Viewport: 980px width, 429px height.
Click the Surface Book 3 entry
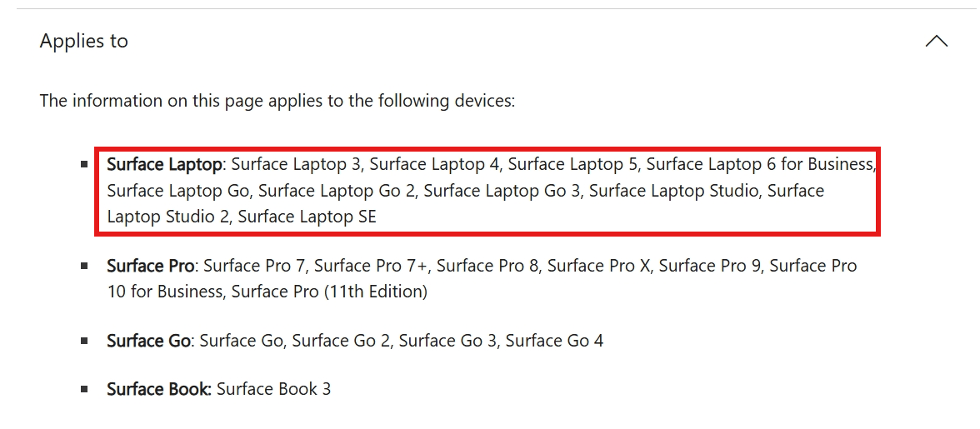[x=273, y=389]
